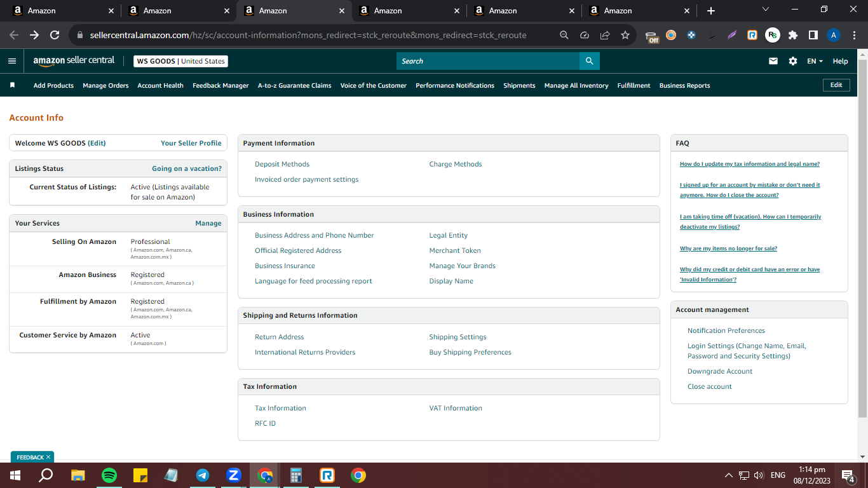Open File Explorer from the taskbar
Screen dimensions: 868x488
(x=78, y=475)
